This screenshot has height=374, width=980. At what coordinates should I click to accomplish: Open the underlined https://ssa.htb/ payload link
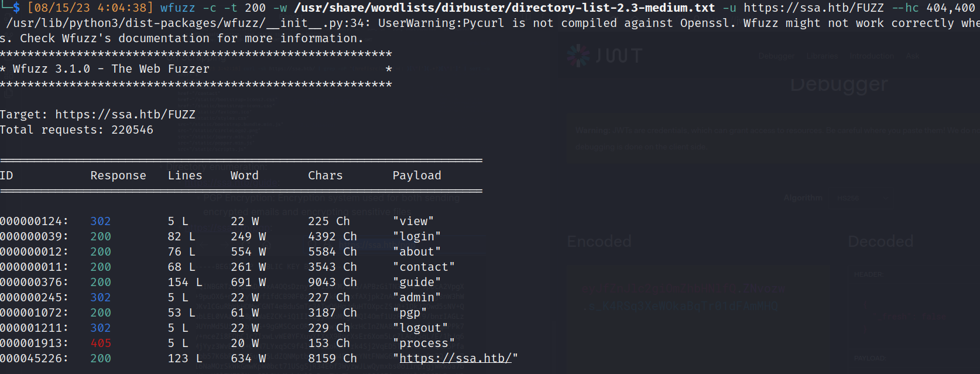pyautogui.click(x=455, y=358)
